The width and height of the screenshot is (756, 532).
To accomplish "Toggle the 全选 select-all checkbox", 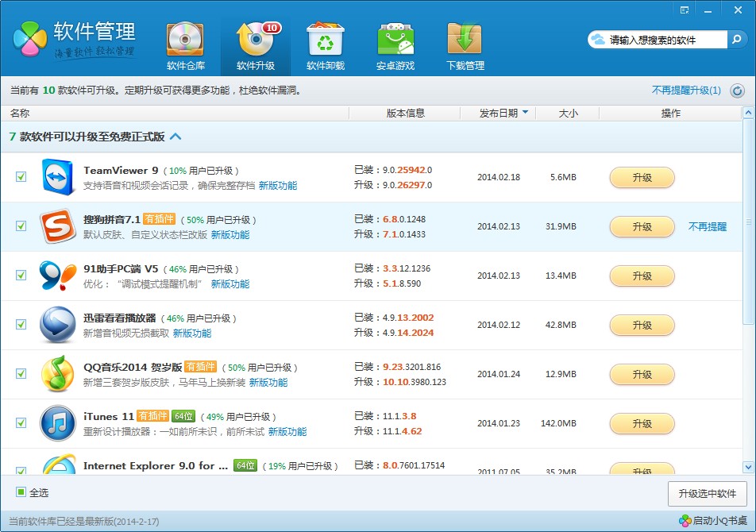I will (21, 492).
